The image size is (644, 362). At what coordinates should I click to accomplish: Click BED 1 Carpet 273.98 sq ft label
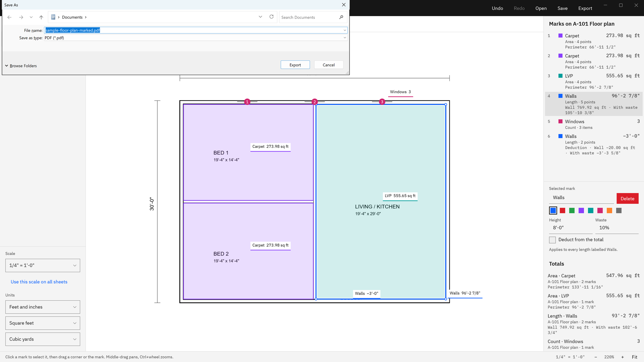click(x=270, y=147)
